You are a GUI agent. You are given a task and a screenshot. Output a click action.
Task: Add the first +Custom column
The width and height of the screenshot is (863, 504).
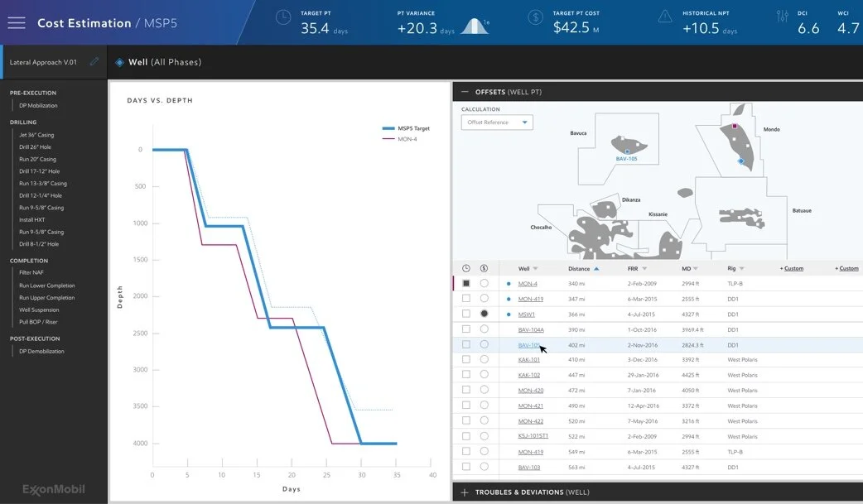click(792, 268)
